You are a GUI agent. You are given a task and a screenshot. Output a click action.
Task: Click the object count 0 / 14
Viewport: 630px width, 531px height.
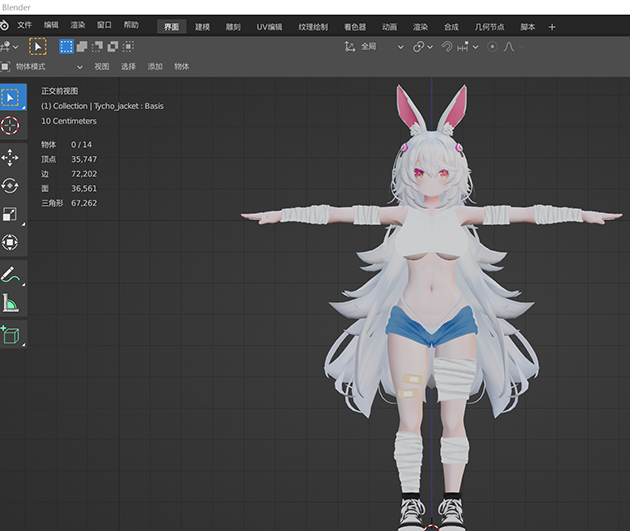tap(81, 145)
